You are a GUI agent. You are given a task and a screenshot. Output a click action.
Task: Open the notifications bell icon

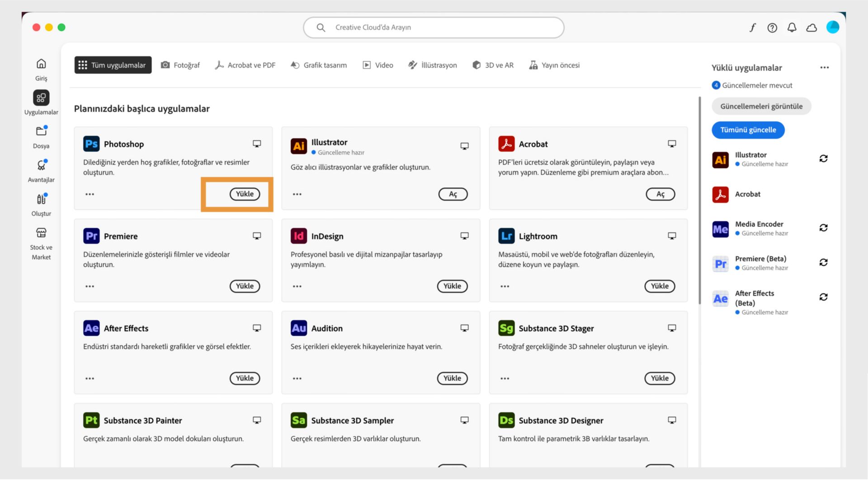pos(792,28)
